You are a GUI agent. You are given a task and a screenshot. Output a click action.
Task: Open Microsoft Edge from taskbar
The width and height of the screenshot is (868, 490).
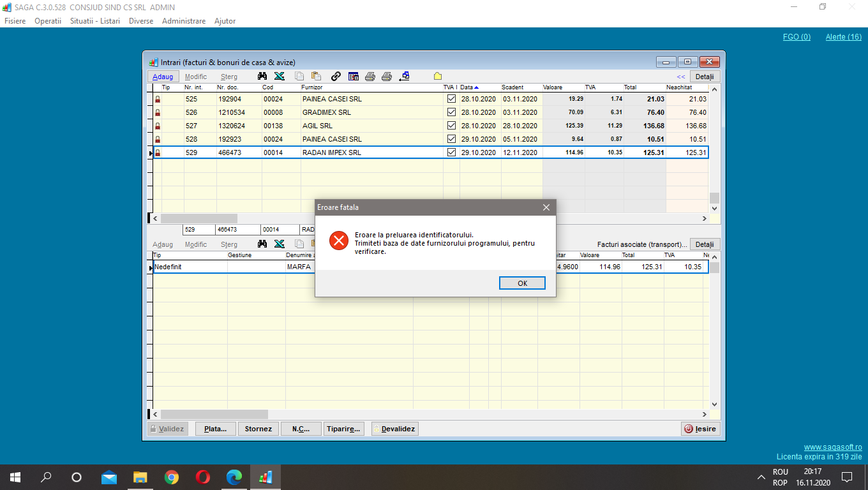click(234, 477)
